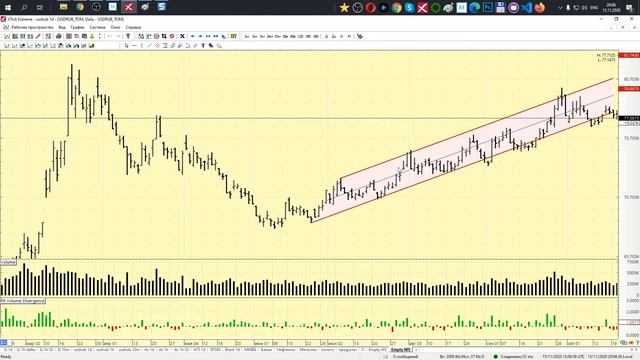Click the printer icon in the main toolbar
This screenshot has height=360, width=640.
59,36
